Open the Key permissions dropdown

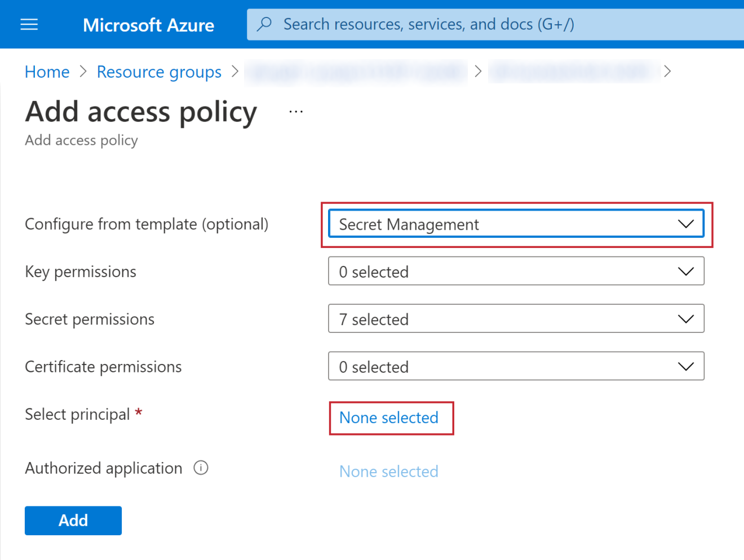coord(516,272)
